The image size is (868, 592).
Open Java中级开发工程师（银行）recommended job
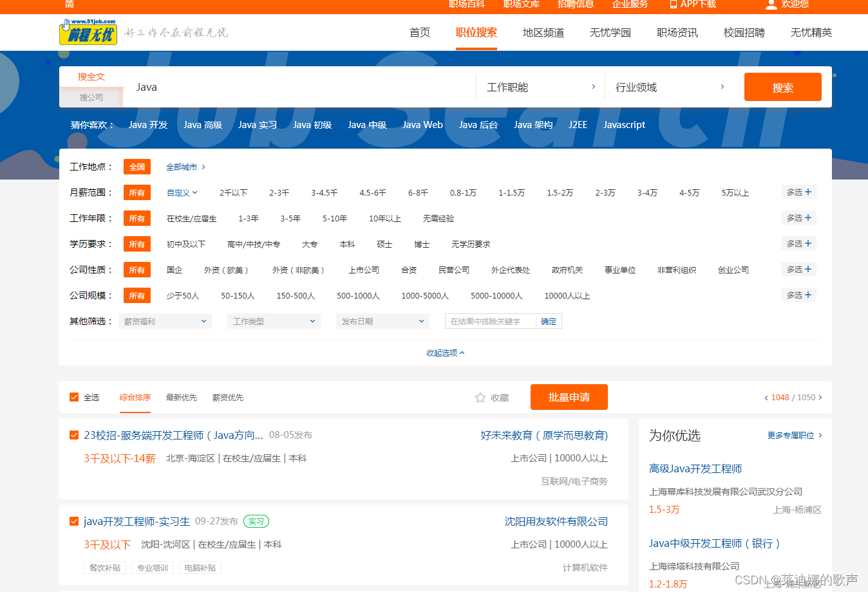pos(715,543)
